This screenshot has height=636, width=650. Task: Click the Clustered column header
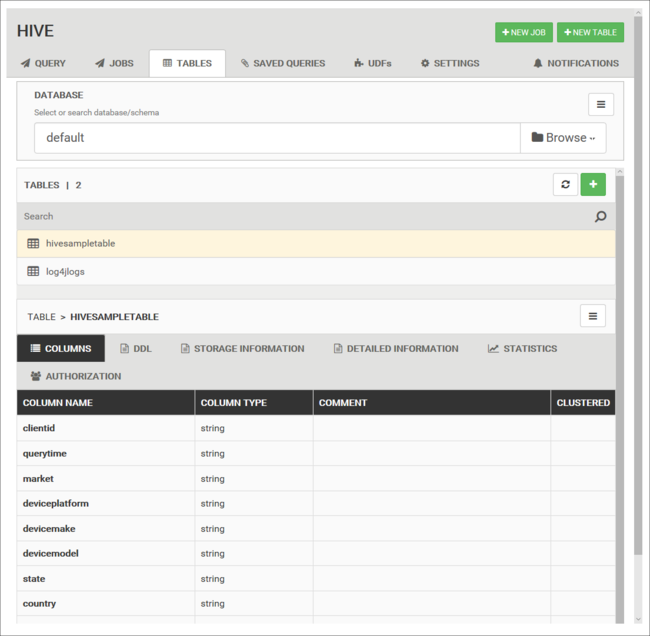coord(583,403)
